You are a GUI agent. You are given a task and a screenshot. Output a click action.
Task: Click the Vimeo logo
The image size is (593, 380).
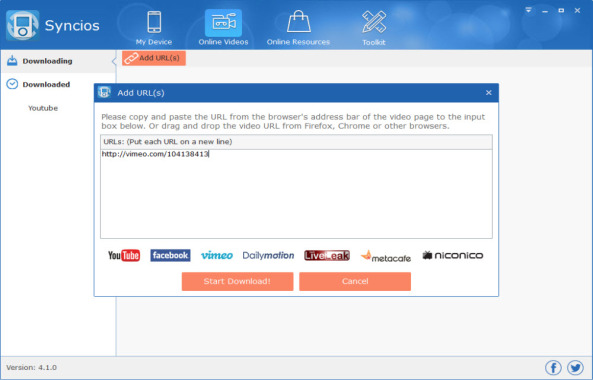click(x=217, y=256)
